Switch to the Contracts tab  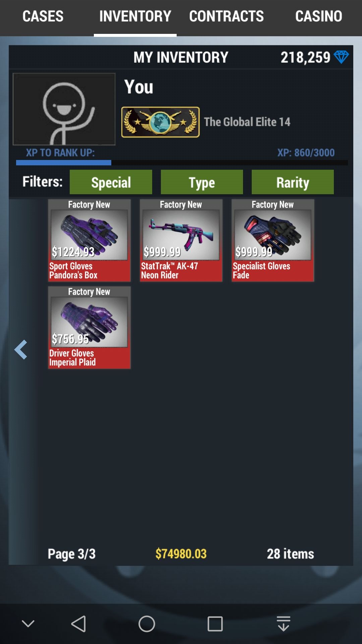(x=227, y=16)
